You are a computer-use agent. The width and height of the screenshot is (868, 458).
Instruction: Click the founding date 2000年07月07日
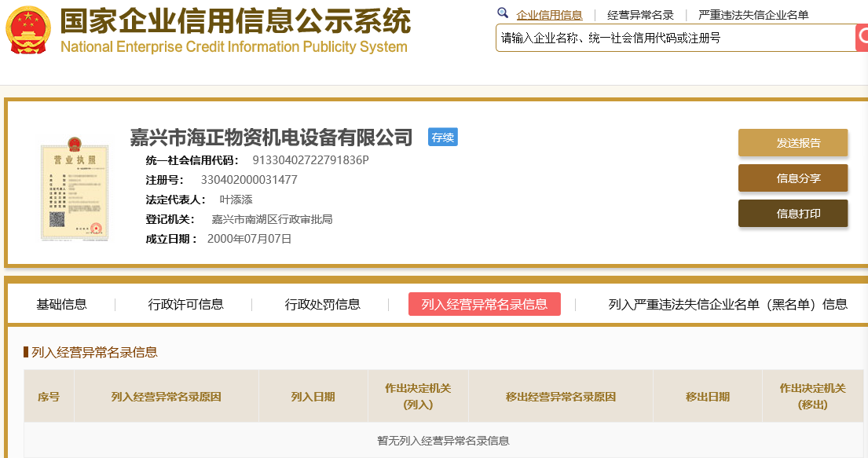249,239
